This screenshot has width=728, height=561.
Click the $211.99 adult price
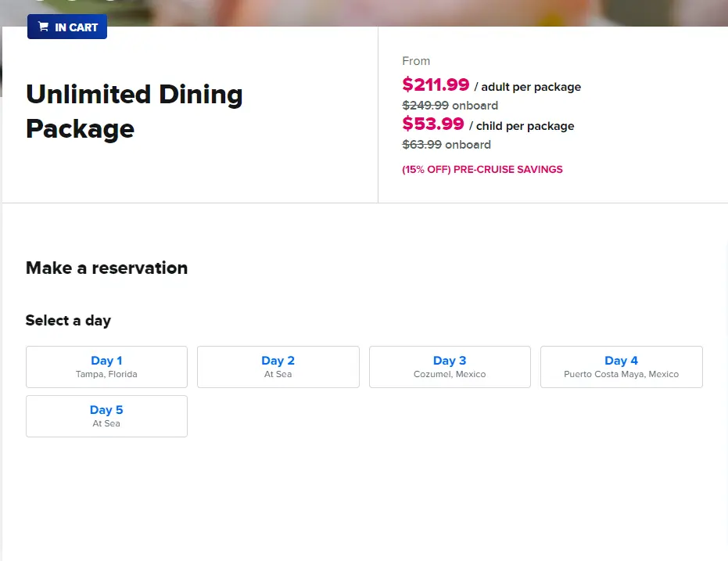point(436,85)
